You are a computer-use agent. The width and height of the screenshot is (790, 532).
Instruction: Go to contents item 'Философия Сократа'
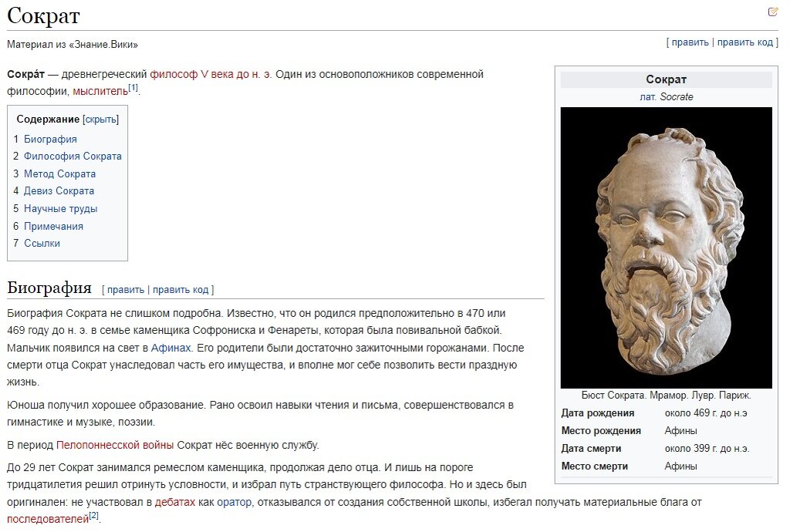click(x=73, y=156)
